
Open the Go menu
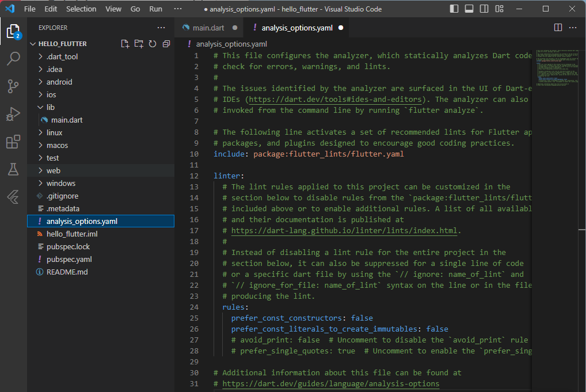[135, 9]
